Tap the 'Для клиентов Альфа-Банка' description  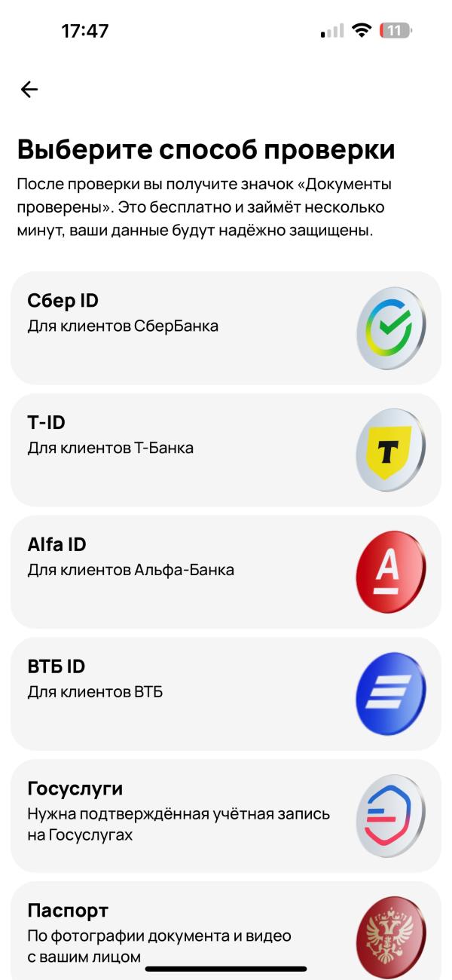[130, 570]
